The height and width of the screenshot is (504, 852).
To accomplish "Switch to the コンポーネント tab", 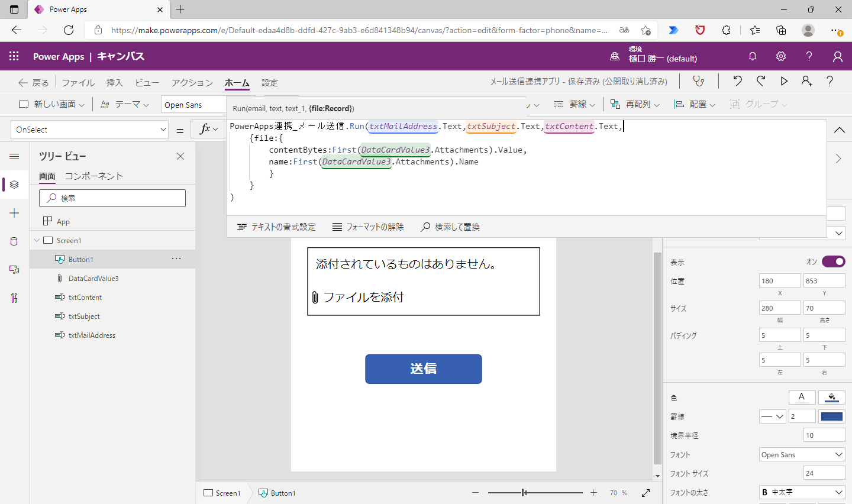I will [x=94, y=176].
